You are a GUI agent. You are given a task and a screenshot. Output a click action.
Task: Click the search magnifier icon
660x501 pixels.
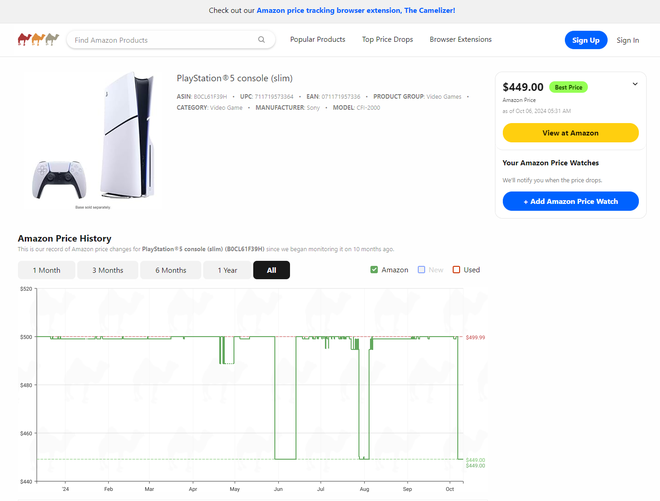(262, 40)
